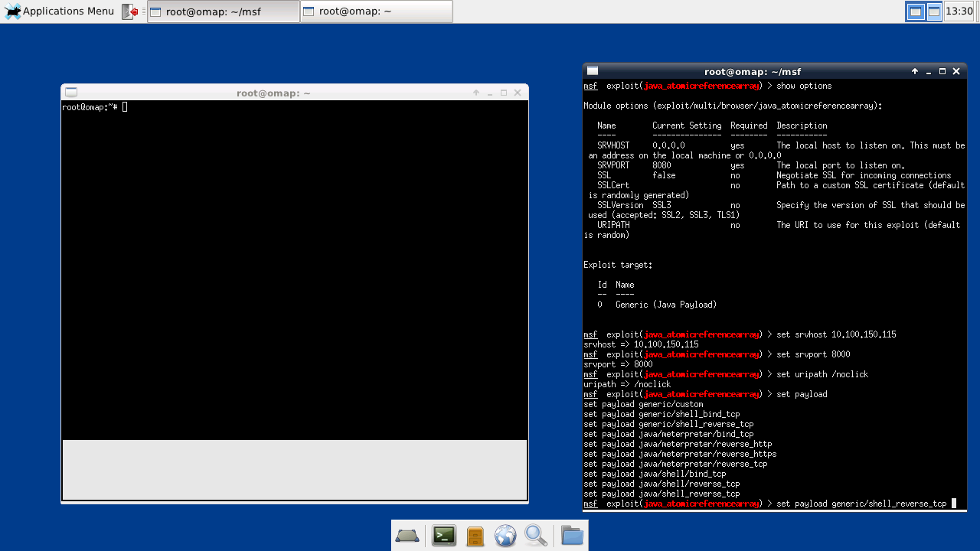Click 'set payload java/meterpreter/reverse_https' line
980x551 pixels.
click(x=680, y=454)
